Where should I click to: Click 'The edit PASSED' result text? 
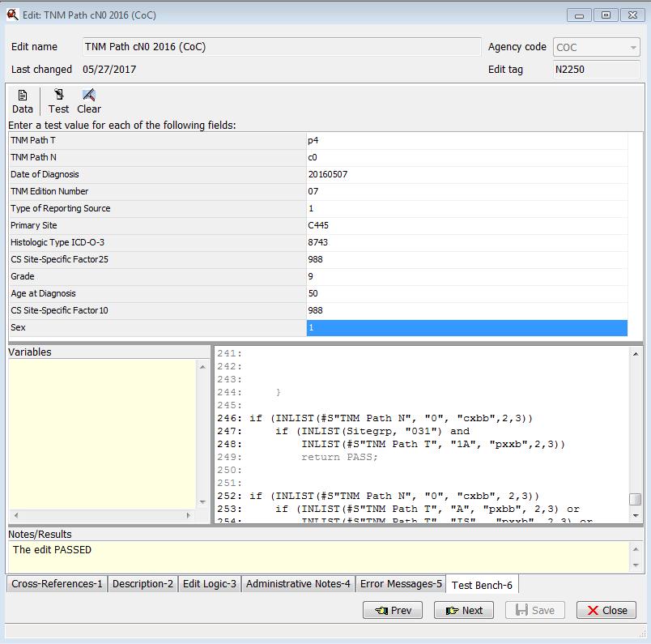point(52,550)
